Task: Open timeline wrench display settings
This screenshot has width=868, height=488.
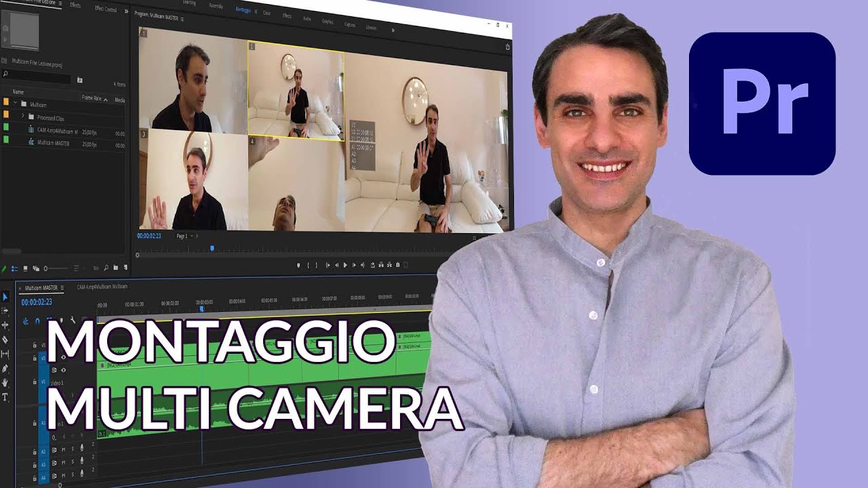Action: 73,320
